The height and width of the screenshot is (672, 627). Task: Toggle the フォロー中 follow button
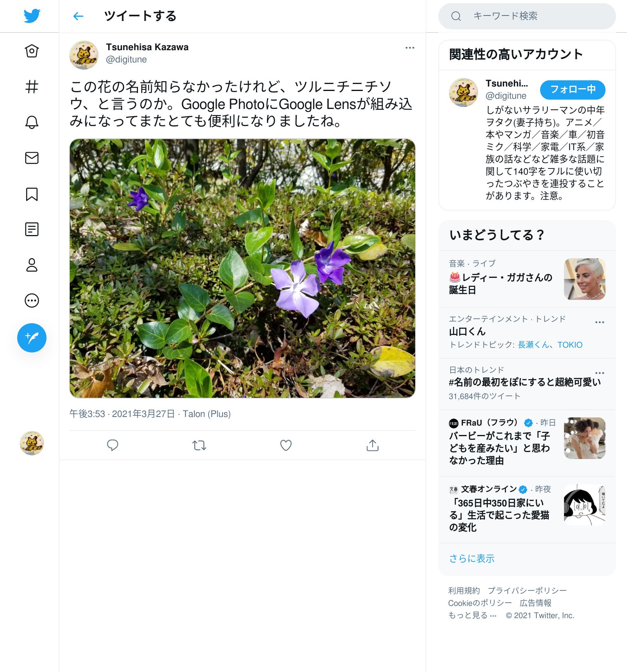pyautogui.click(x=572, y=90)
